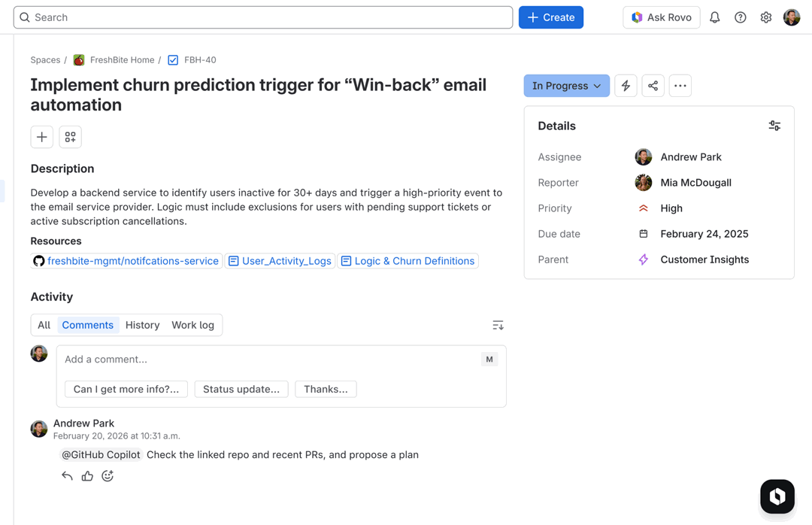Select the Comments activity tab
The height and width of the screenshot is (525, 812).
87,326
